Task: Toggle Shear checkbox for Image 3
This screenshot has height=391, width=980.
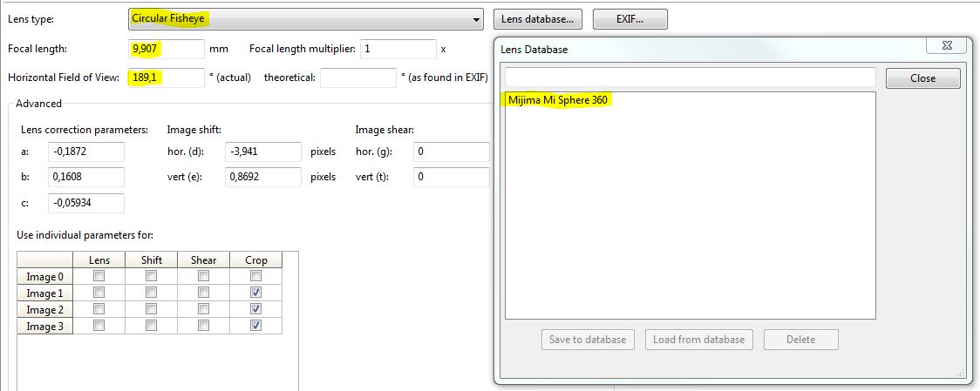Action: pos(203,326)
